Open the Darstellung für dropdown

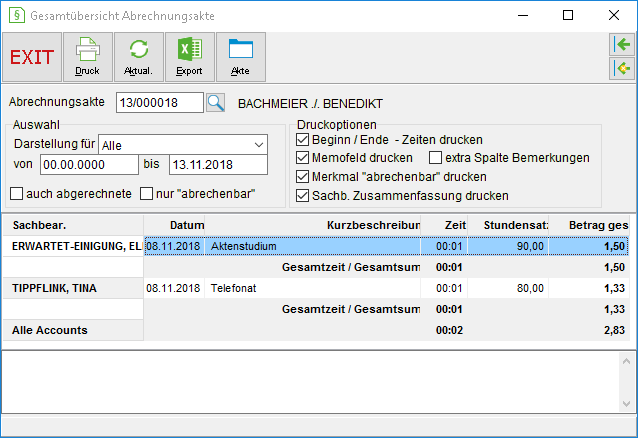(x=183, y=145)
